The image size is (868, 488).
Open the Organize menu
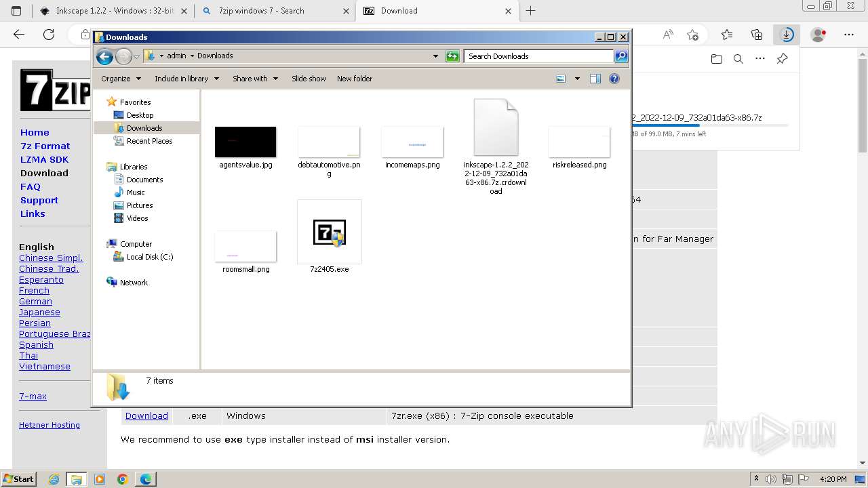point(121,79)
